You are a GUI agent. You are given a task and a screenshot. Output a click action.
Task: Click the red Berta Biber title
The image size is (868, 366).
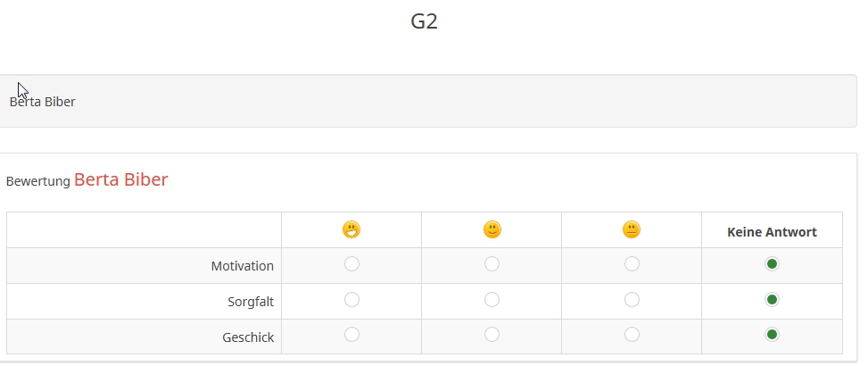click(x=120, y=180)
